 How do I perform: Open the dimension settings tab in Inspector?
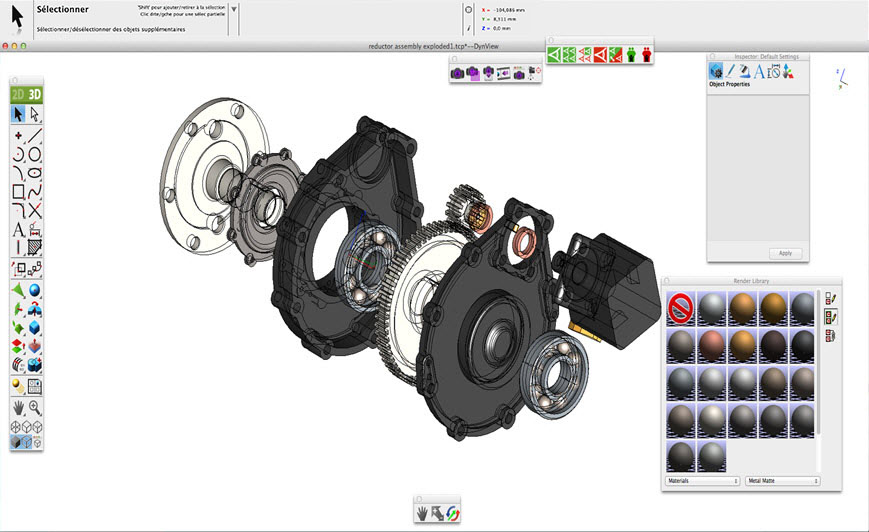tap(774, 71)
